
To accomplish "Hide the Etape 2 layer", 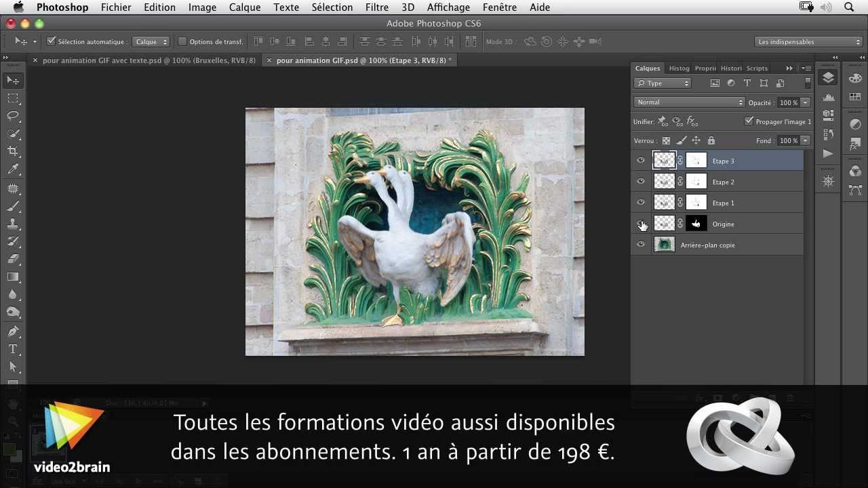I will 641,182.
